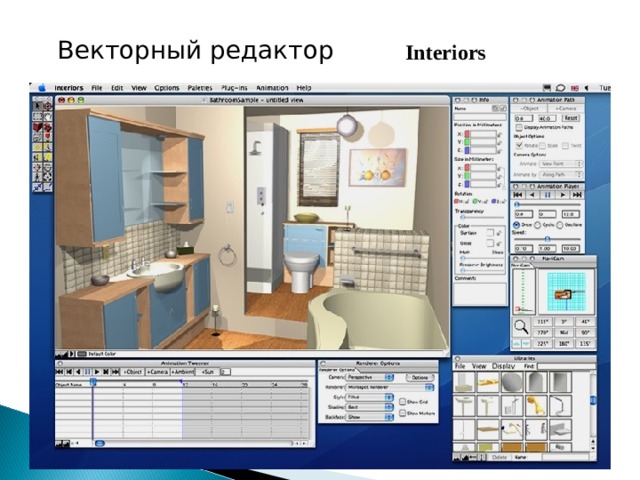The height and width of the screenshot is (480, 640).
Task: Adjust the Transparency slider in Info panel
Action: (x=480, y=218)
